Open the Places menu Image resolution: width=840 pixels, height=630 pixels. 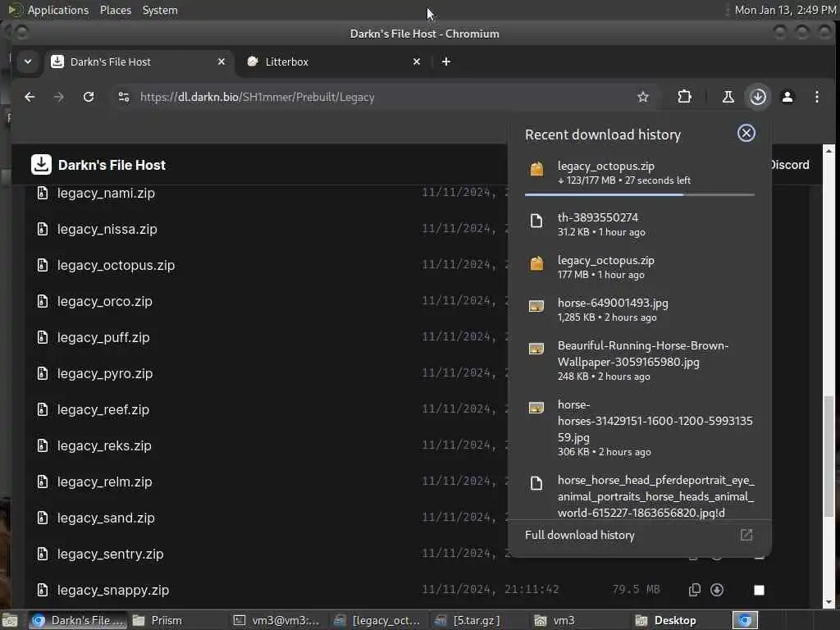[x=115, y=10]
